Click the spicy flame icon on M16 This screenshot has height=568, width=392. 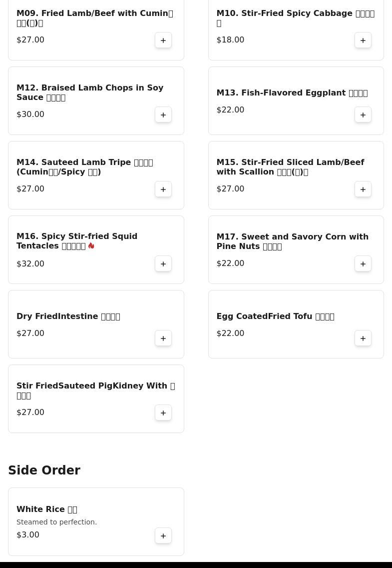coord(91,245)
